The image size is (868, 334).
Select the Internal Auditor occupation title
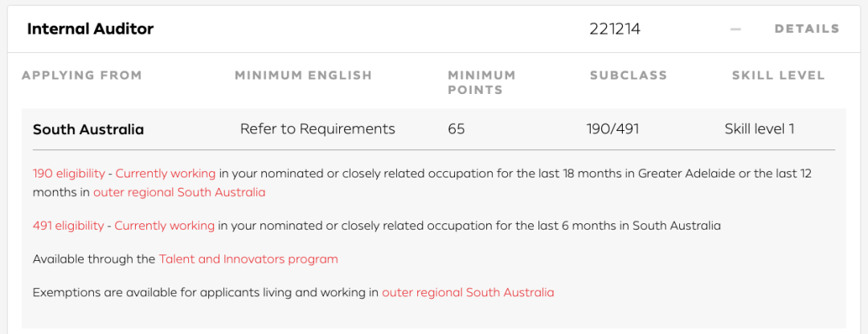pyautogui.click(x=90, y=29)
